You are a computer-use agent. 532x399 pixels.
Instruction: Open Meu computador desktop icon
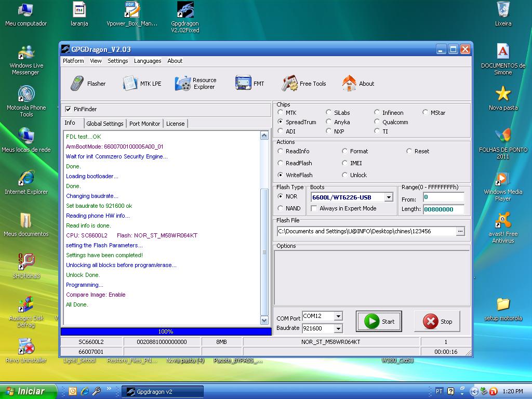(x=26, y=15)
